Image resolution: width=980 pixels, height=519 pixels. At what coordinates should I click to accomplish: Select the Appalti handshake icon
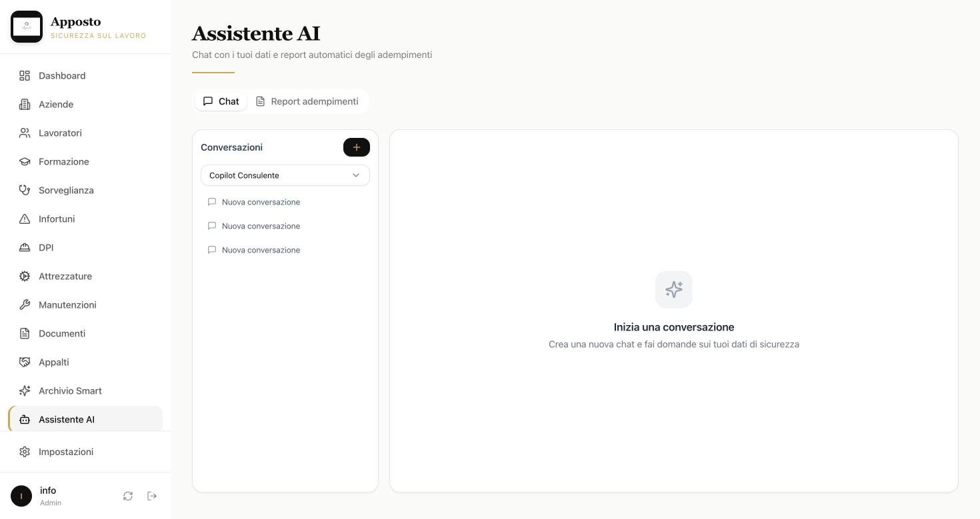(25, 362)
